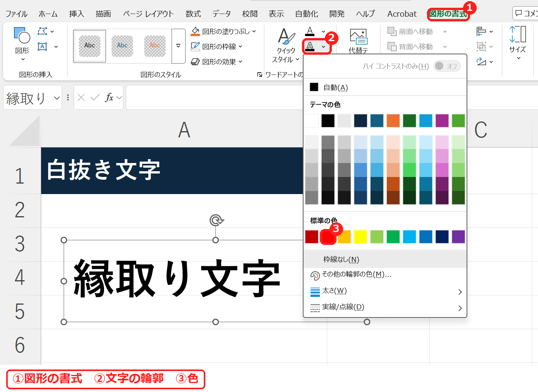
Task: Open 図形の塗りつぶし fill menu
Action: [x=224, y=31]
